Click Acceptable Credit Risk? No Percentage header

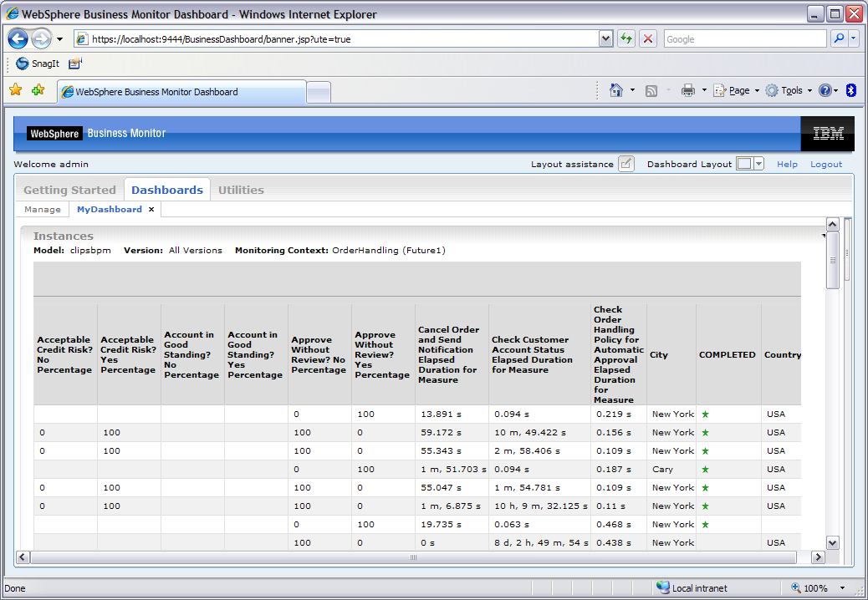click(x=64, y=354)
